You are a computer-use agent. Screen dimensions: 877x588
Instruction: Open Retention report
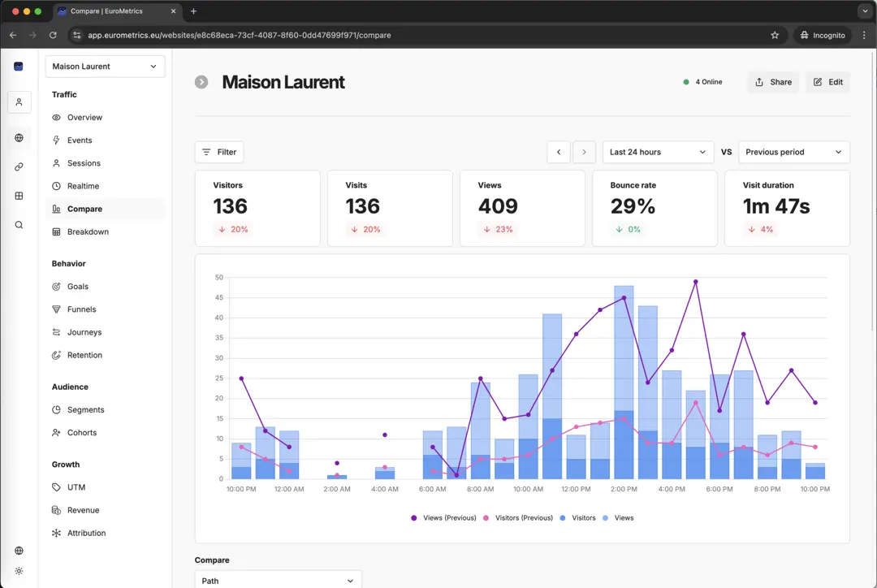pos(105,355)
